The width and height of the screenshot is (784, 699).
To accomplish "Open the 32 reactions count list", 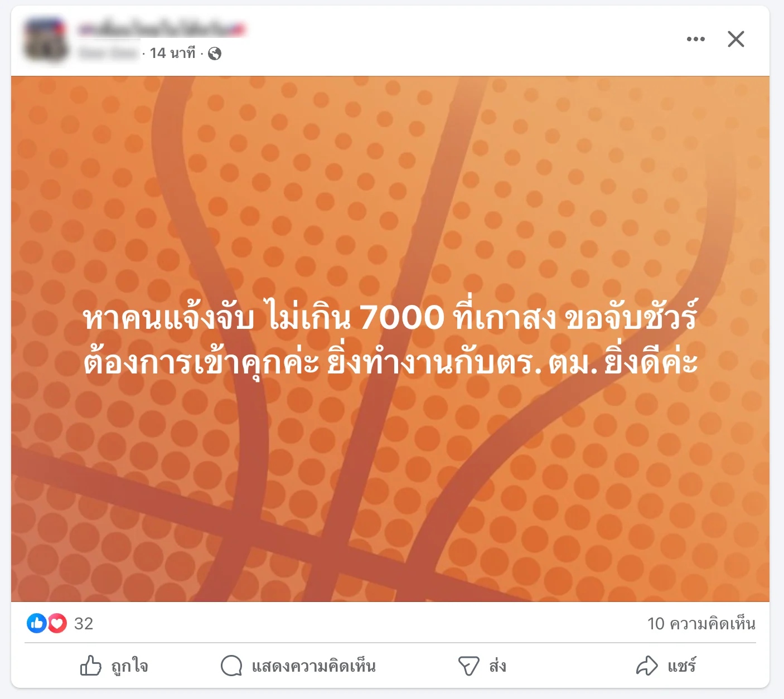I will 84,623.
